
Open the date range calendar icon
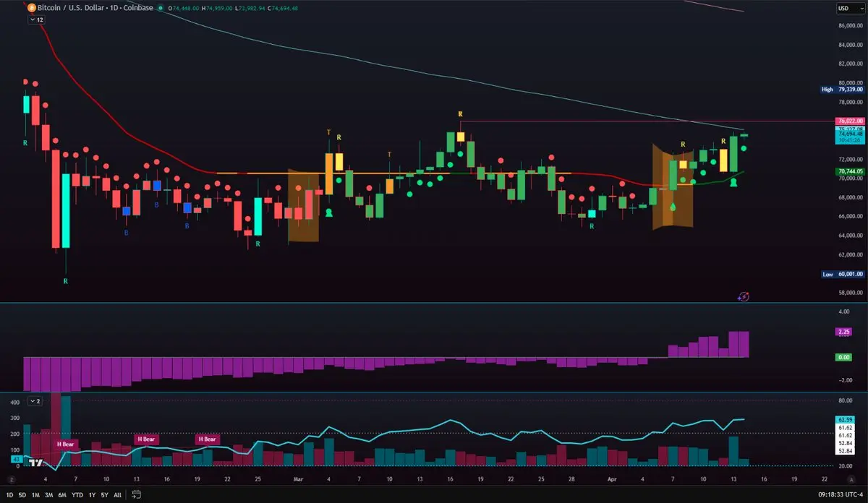(x=135, y=495)
